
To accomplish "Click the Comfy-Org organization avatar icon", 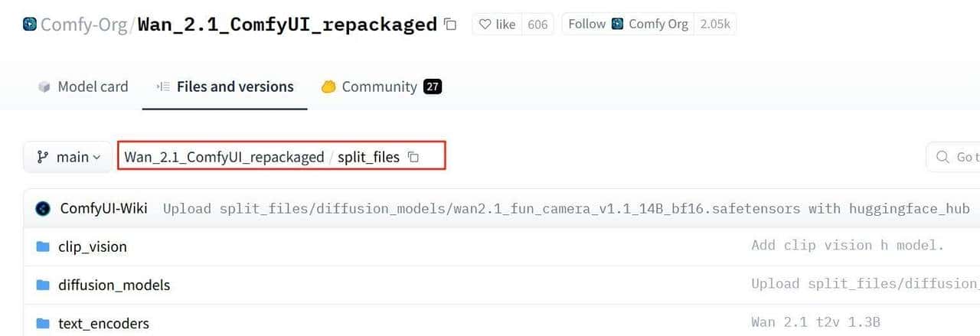I will point(30,24).
